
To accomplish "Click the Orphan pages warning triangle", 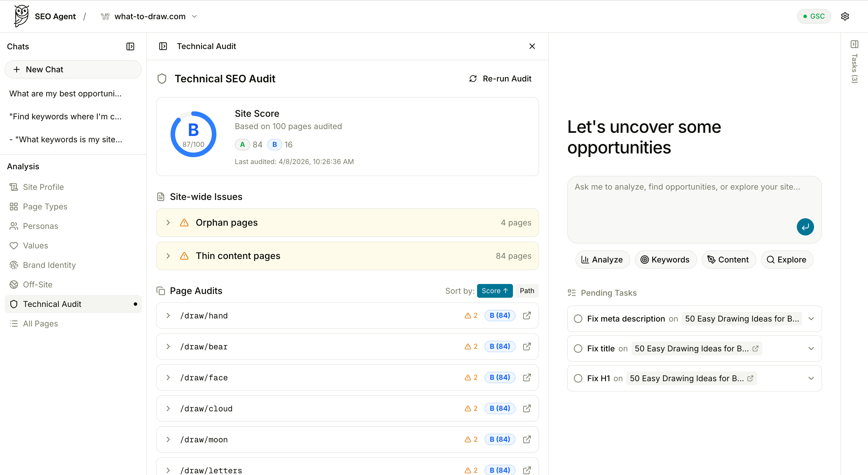I will [x=184, y=223].
